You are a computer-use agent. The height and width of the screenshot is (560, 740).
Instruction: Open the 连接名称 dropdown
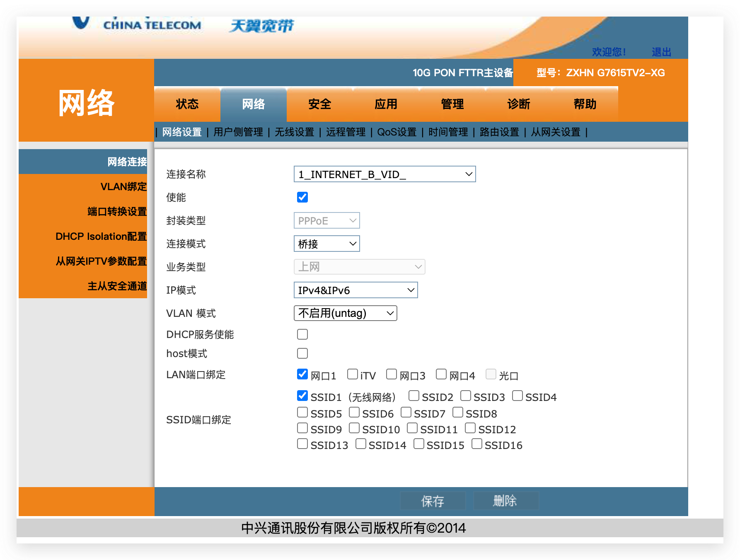point(385,174)
